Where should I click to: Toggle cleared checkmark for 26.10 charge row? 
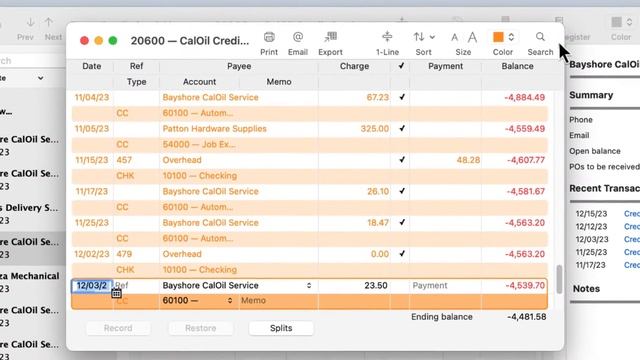pos(402,191)
